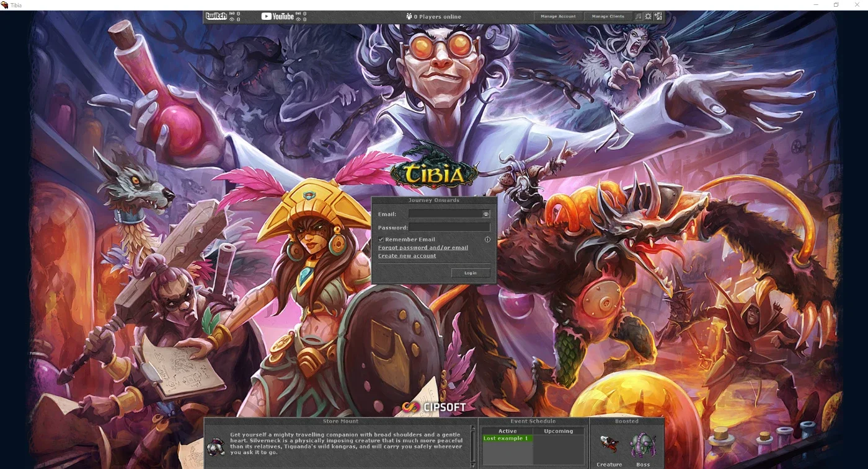Click the Tibia logo above login box

point(434,167)
